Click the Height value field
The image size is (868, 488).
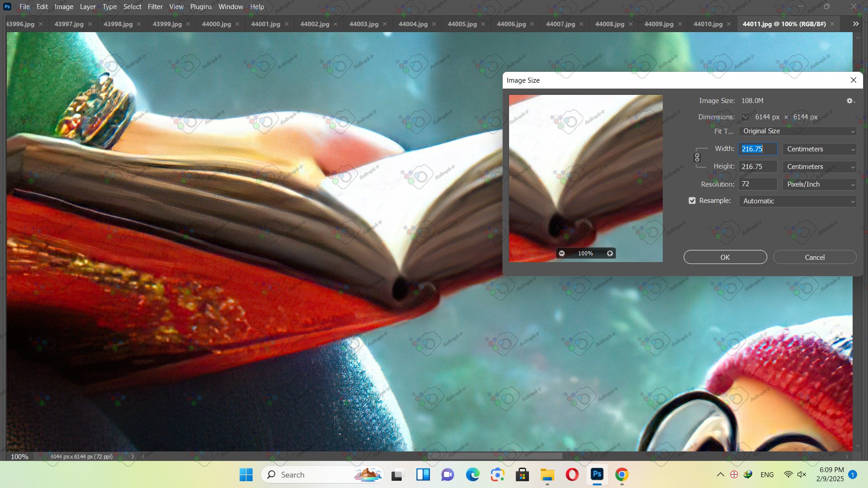pyautogui.click(x=758, y=167)
